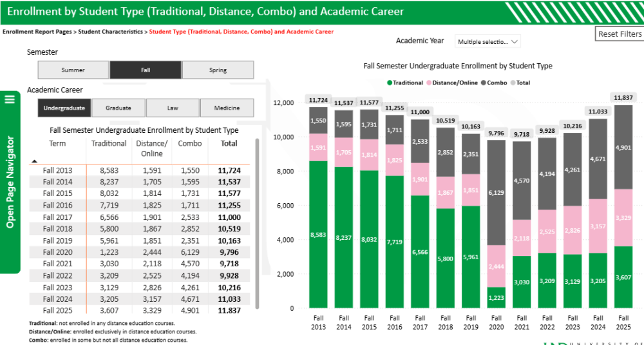The image size is (644, 345).
Task: Toggle the Traditional legend marker
Action: tap(390, 83)
